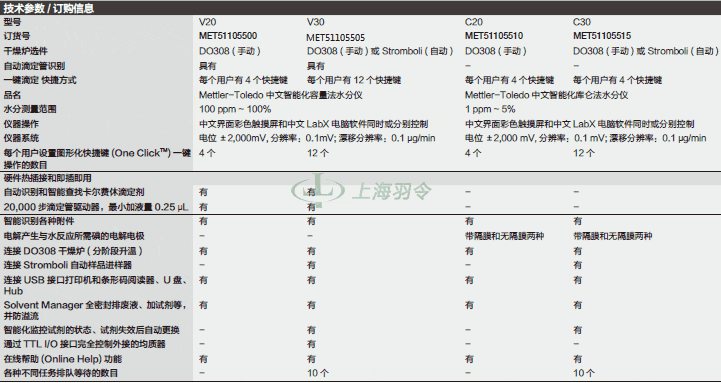Viewport: 721px width, 383px height.
Task: Select 10 个 in the C30 column
Action: pyautogui.click(x=584, y=373)
